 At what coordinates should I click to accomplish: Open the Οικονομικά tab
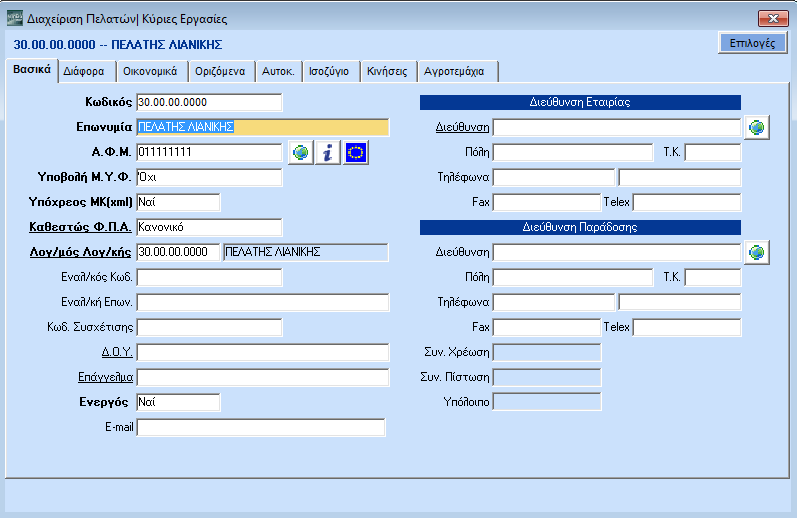pyautogui.click(x=150, y=72)
